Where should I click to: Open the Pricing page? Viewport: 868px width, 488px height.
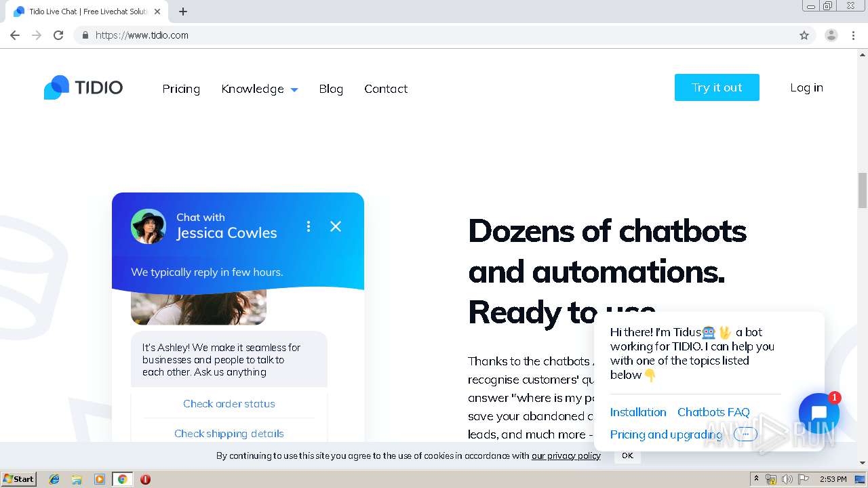[181, 89]
